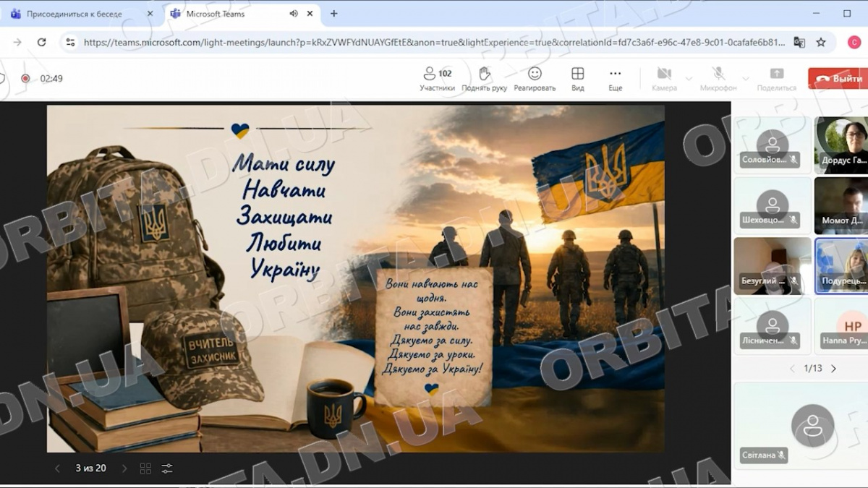Viewport: 868px width, 488px height.
Task: Select the Лісниченко participant tile
Action: click(772, 325)
